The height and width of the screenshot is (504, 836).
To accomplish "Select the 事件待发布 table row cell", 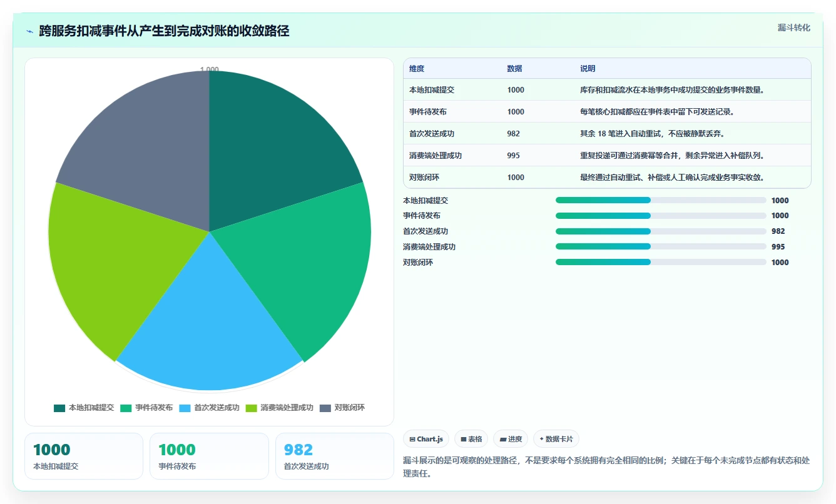I will click(x=428, y=112).
